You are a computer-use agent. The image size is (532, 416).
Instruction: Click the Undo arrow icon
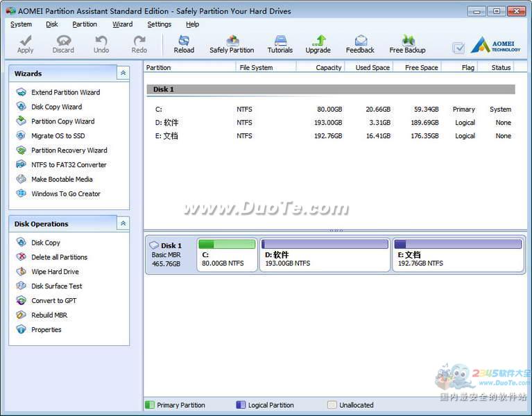101,41
